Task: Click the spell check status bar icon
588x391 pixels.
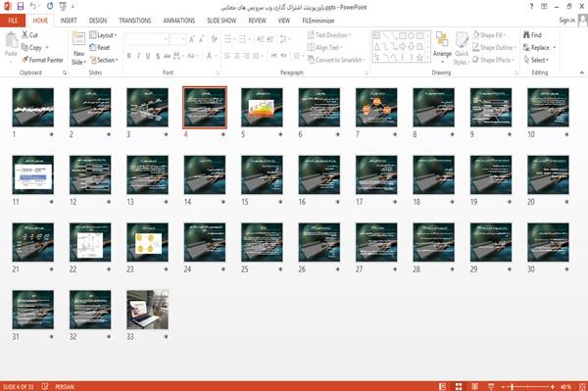Action: (x=45, y=386)
